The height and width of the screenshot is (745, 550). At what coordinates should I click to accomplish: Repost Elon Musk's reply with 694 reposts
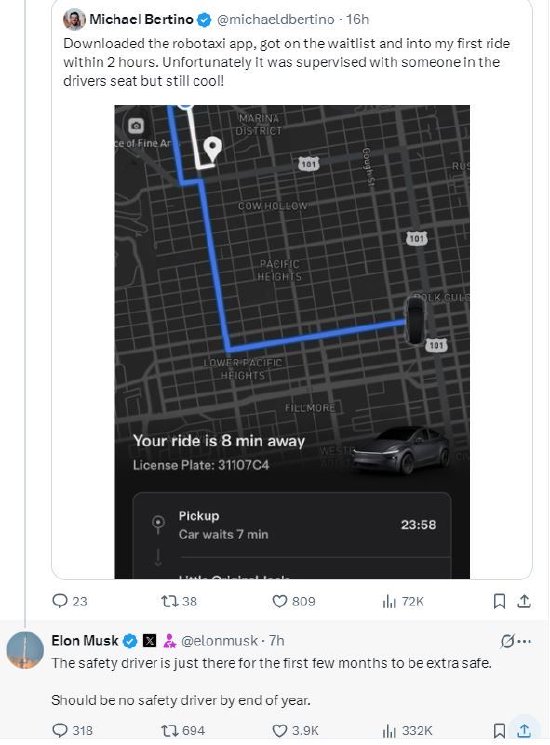click(183, 730)
